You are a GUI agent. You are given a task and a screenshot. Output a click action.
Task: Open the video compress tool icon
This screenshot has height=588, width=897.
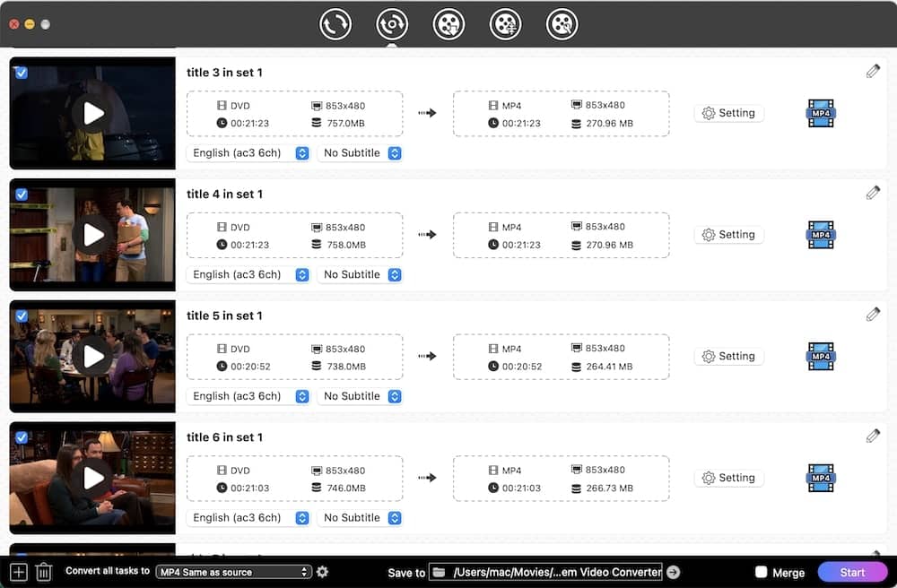[505, 24]
